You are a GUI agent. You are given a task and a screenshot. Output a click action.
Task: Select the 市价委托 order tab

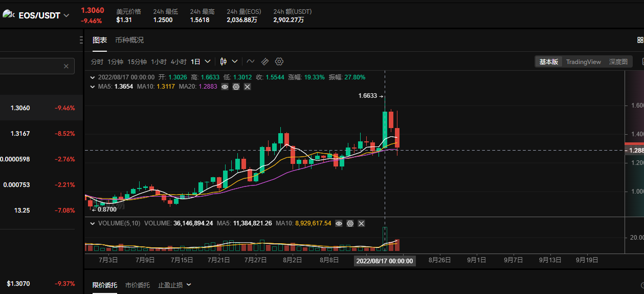click(x=138, y=285)
